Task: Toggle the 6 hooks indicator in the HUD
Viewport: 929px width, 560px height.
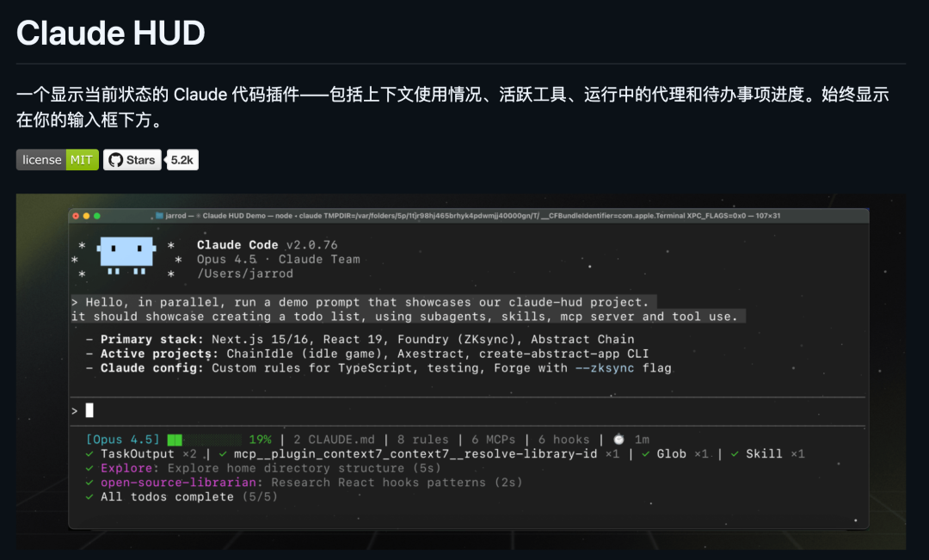Action: 563,439
